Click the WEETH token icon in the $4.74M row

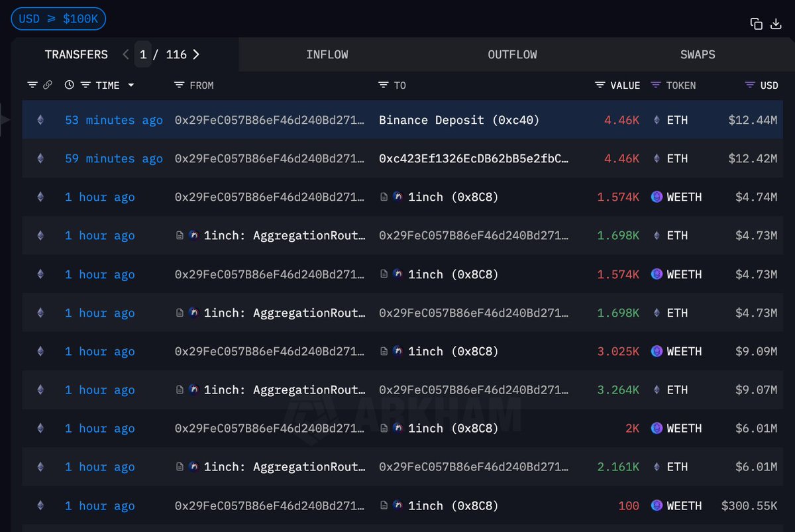tap(657, 197)
